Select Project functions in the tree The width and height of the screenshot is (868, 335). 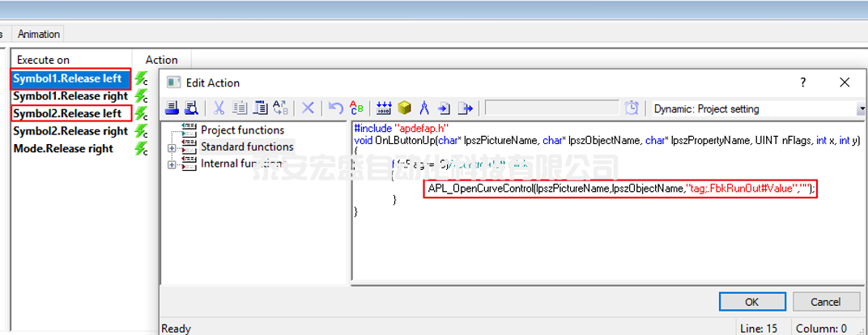[x=242, y=130]
